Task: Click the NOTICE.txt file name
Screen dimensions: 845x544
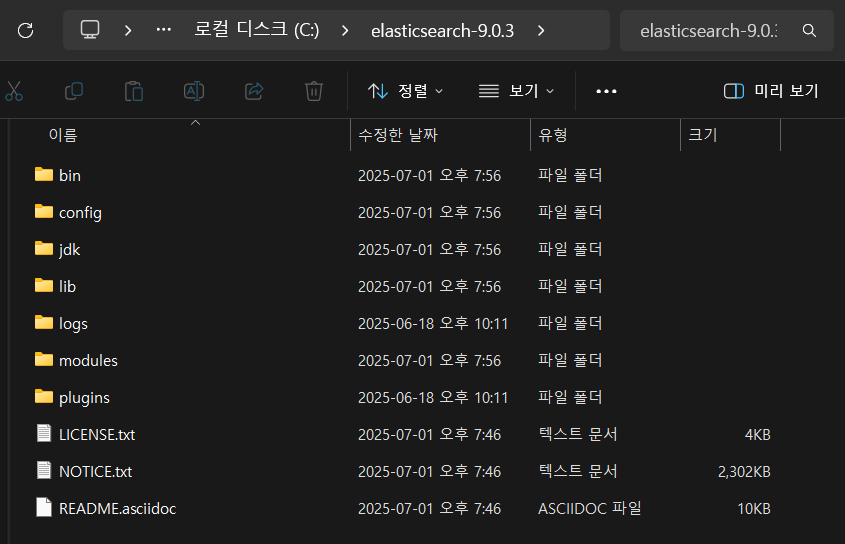Action: click(95, 472)
